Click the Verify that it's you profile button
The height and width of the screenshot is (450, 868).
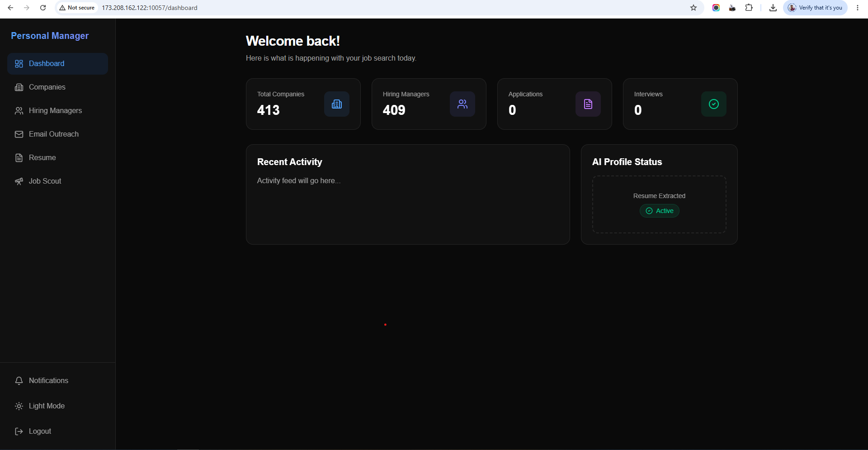pyautogui.click(x=815, y=8)
